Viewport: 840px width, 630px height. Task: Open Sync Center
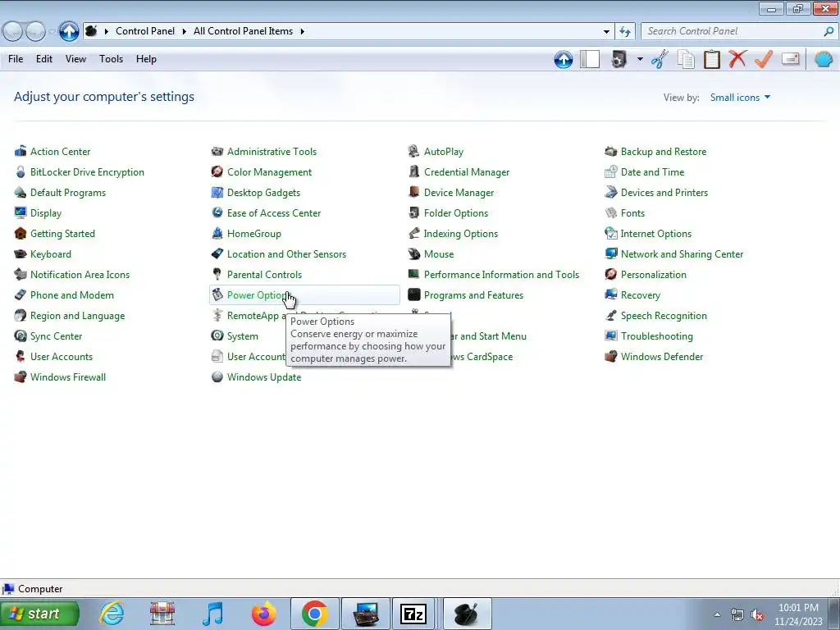coord(56,336)
